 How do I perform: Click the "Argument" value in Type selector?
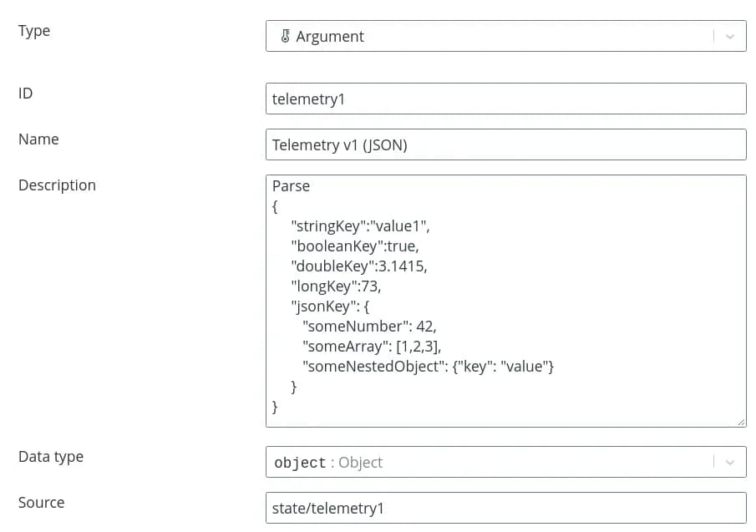coord(330,37)
